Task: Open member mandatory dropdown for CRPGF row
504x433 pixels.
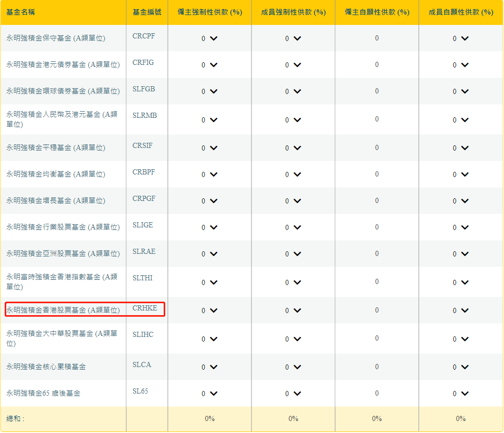Action: pos(293,201)
